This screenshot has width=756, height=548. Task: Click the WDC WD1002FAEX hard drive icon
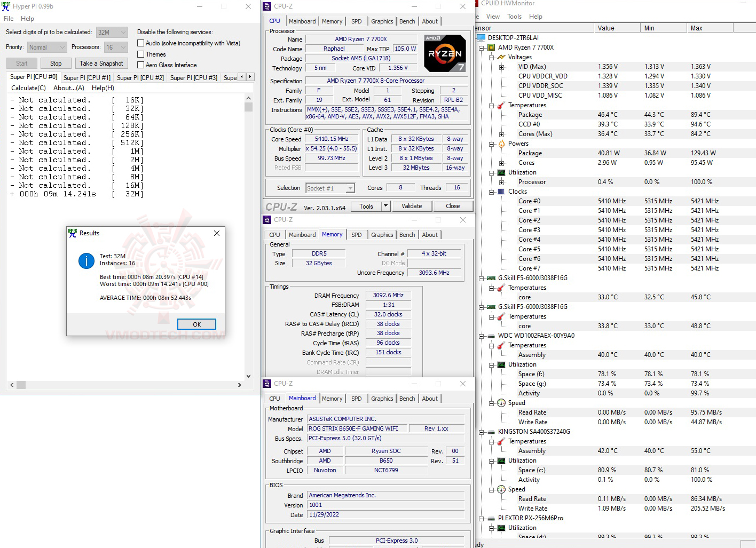coord(491,336)
